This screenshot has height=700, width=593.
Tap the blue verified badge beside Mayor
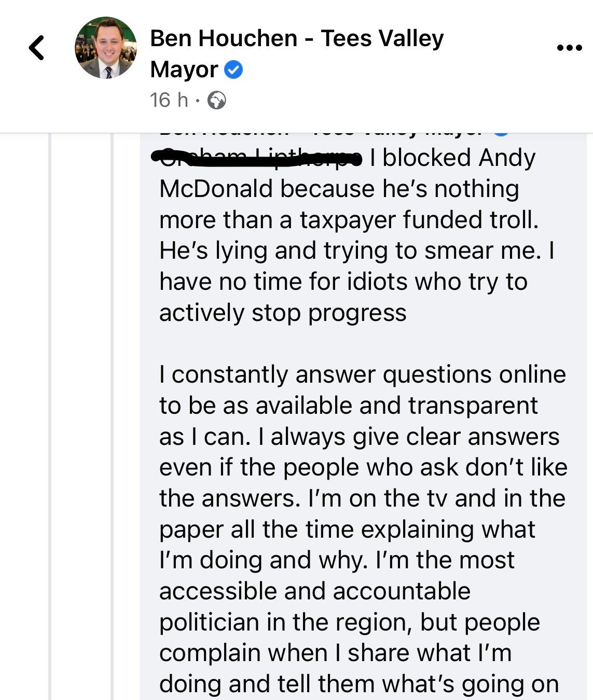point(234,69)
